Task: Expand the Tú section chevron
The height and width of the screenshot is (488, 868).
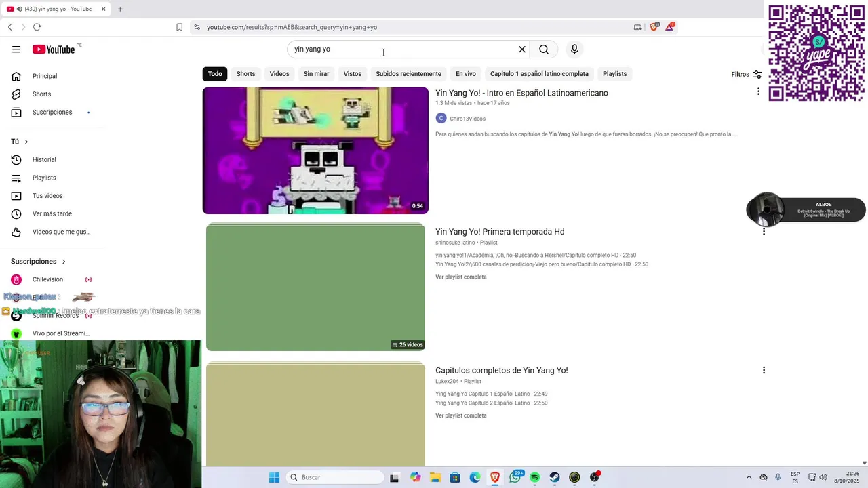Action: point(26,142)
